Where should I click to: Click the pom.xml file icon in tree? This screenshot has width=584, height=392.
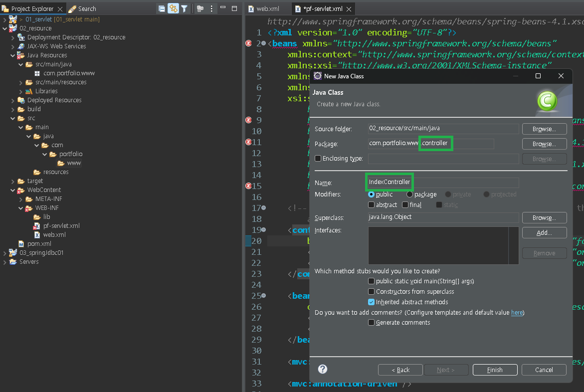point(21,244)
